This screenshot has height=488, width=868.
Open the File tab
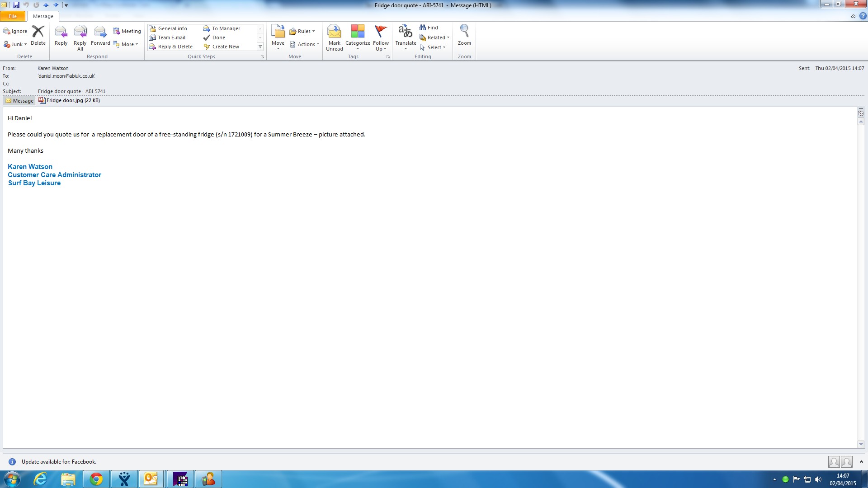(x=13, y=16)
